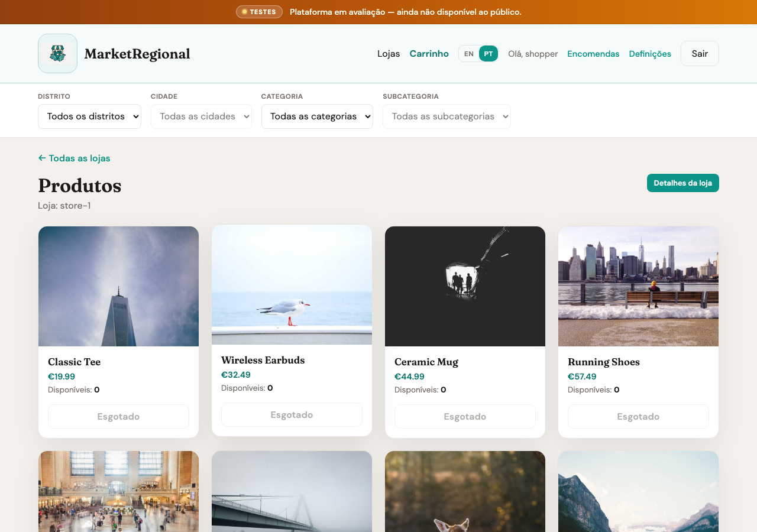Screen dimensions: 757x532
Task: Click the 'Plataforma em avaliação' banner message
Action: [x=406, y=12]
